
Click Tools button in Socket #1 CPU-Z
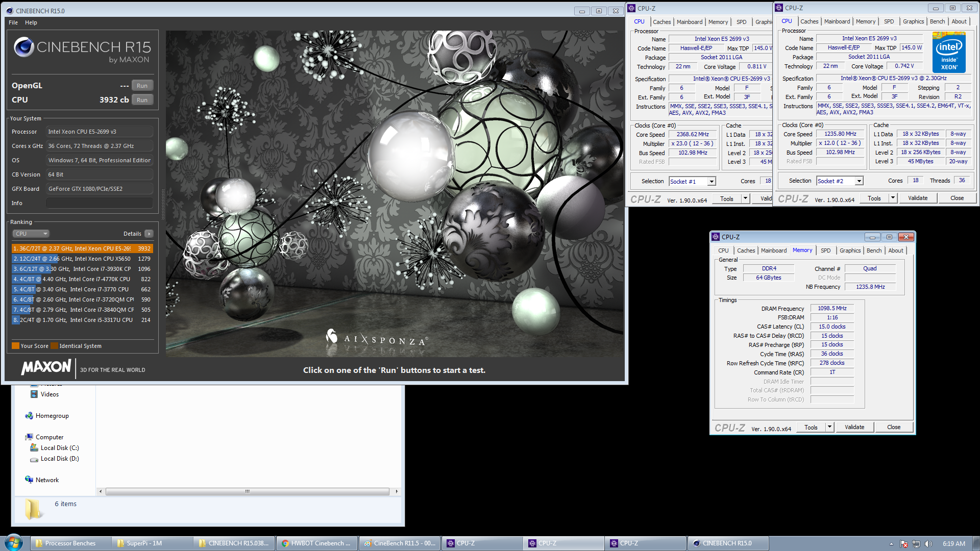pos(727,199)
